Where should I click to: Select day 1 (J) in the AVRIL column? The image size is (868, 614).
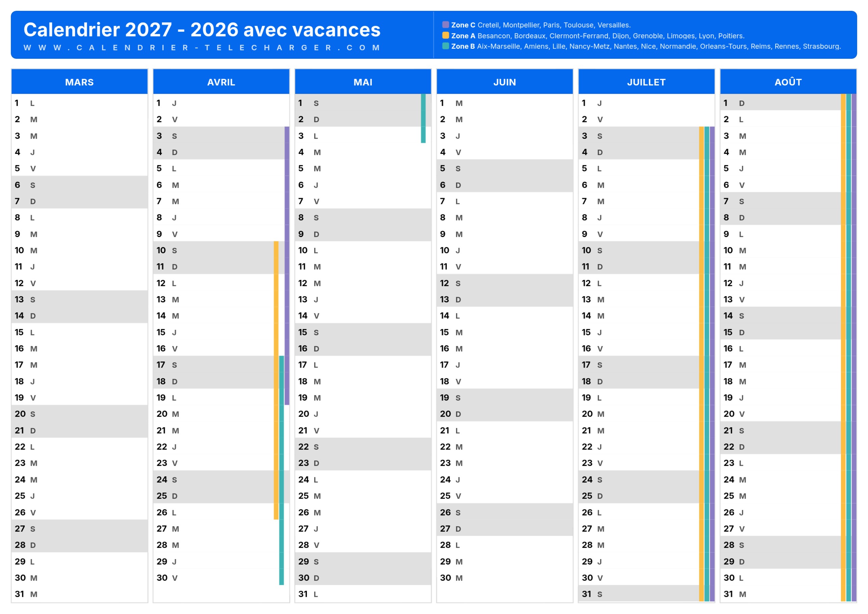tap(221, 103)
